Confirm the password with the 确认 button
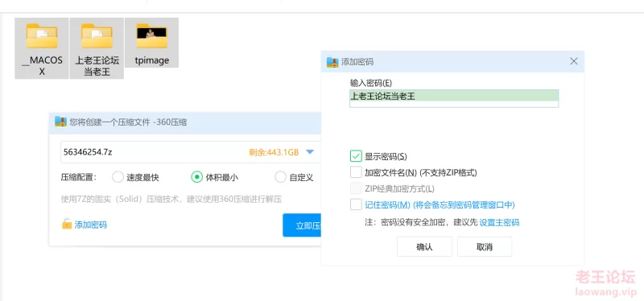The height and width of the screenshot is (301, 644). click(424, 247)
